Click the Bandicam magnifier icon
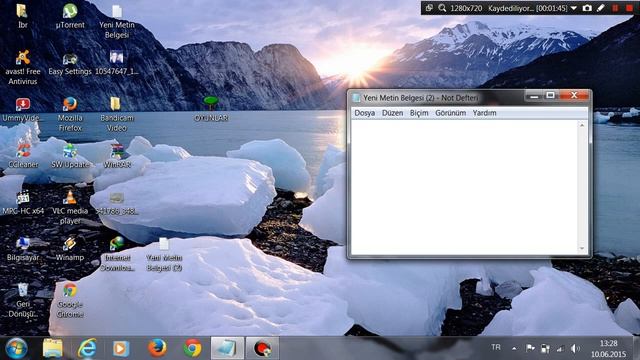 442,8
